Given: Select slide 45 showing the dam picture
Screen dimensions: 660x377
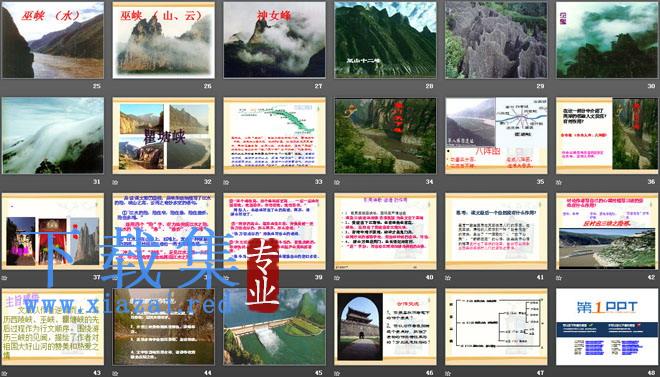Looking at the screenshot, I should pos(274,327).
